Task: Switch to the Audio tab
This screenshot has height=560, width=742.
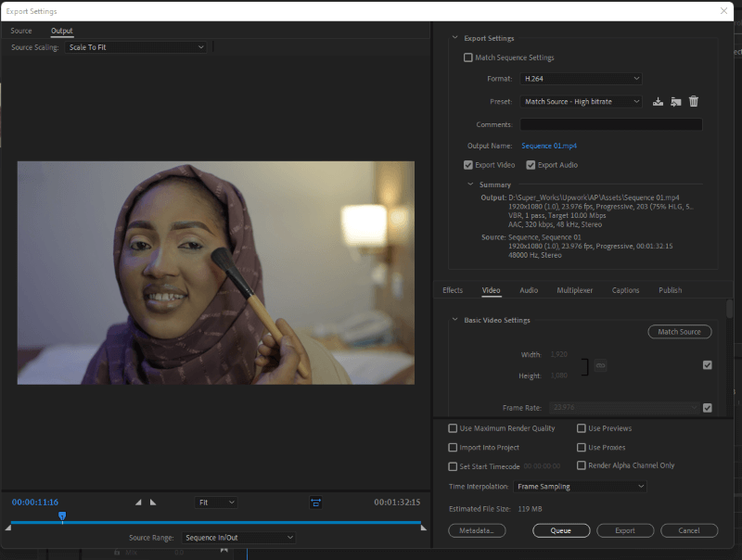Action: click(529, 290)
